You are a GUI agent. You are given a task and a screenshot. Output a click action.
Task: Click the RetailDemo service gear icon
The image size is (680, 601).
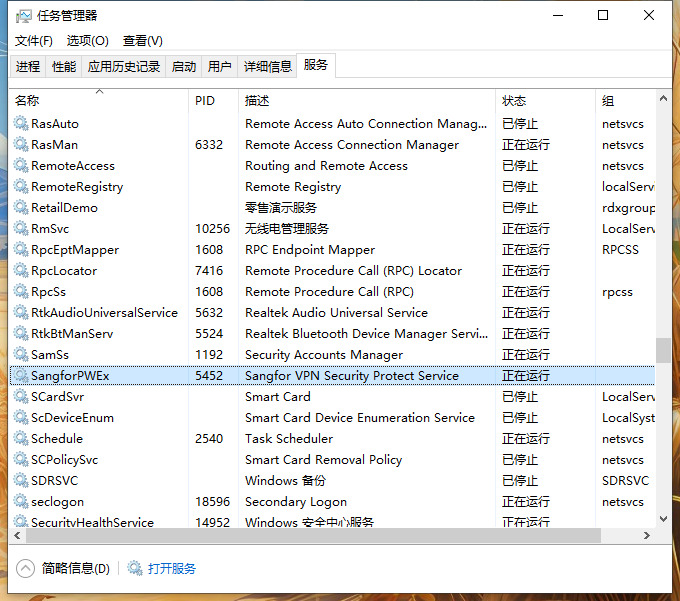[21, 208]
